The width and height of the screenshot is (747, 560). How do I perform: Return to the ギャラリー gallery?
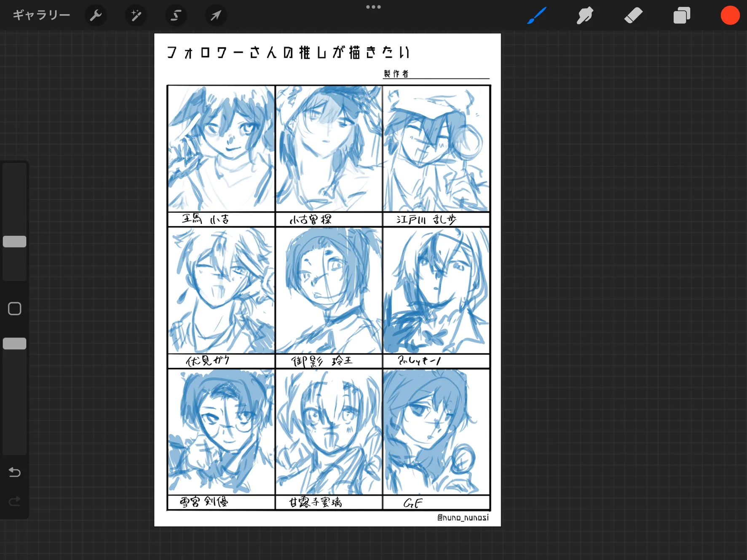41,16
